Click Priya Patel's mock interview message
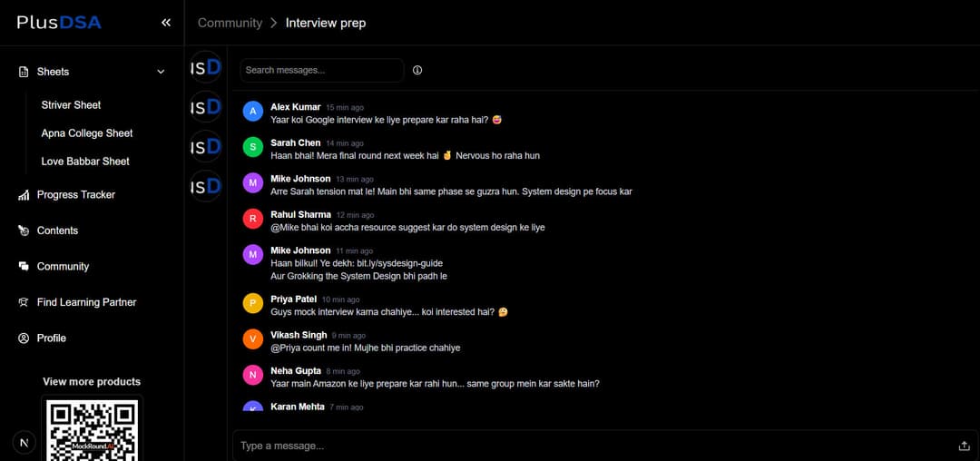 (x=389, y=311)
